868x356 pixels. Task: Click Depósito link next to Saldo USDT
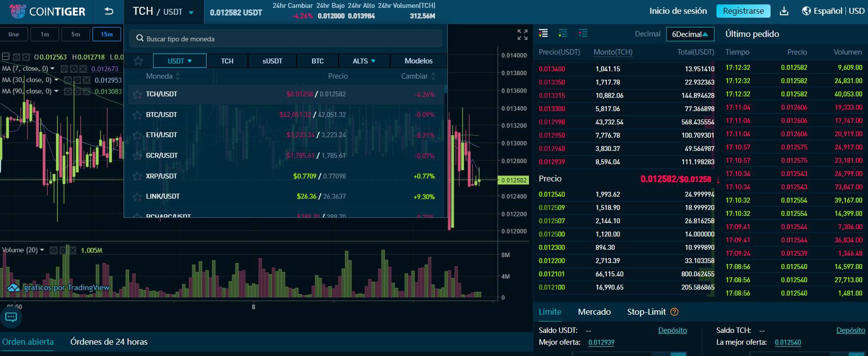click(x=673, y=330)
